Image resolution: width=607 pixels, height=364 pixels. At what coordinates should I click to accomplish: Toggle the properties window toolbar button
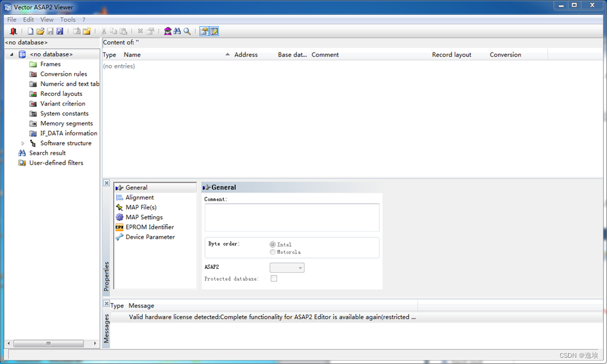(204, 31)
